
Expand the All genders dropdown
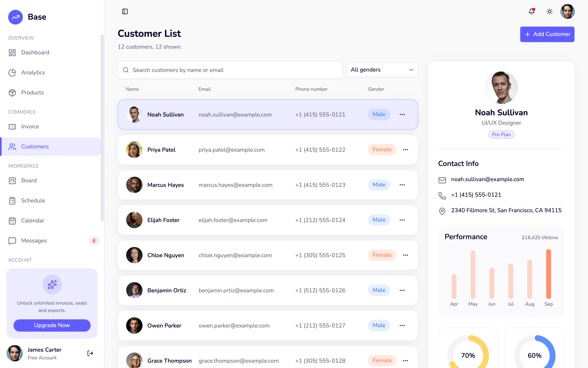[382, 70]
